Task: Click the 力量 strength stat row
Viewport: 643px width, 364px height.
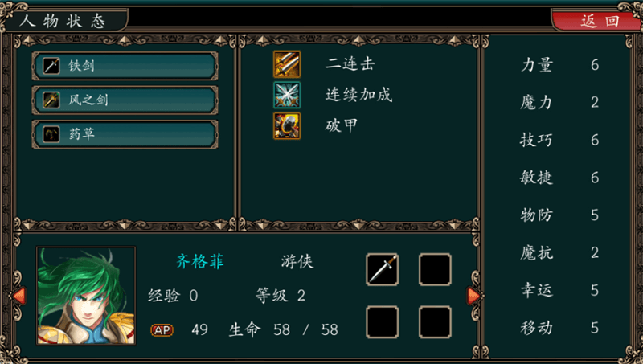Action: coord(559,65)
